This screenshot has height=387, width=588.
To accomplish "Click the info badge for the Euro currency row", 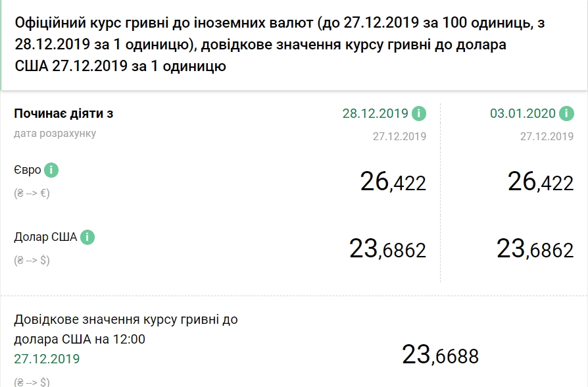I will click(x=51, y=169).
